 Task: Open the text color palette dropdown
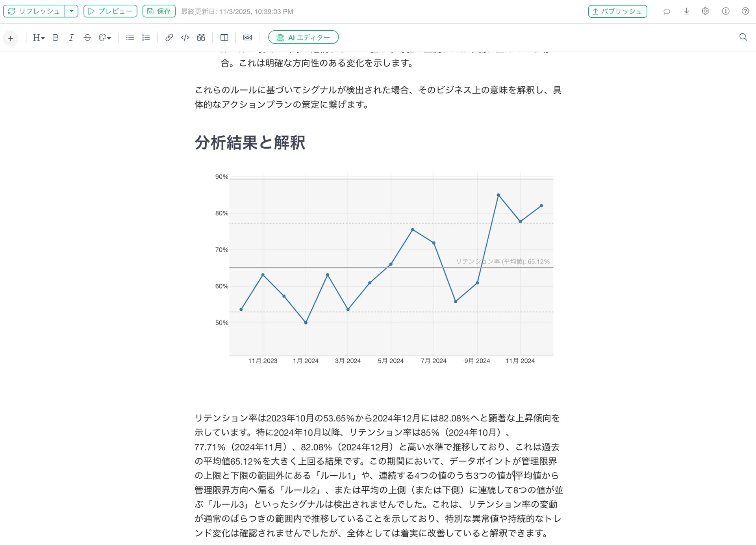[105, 37]
